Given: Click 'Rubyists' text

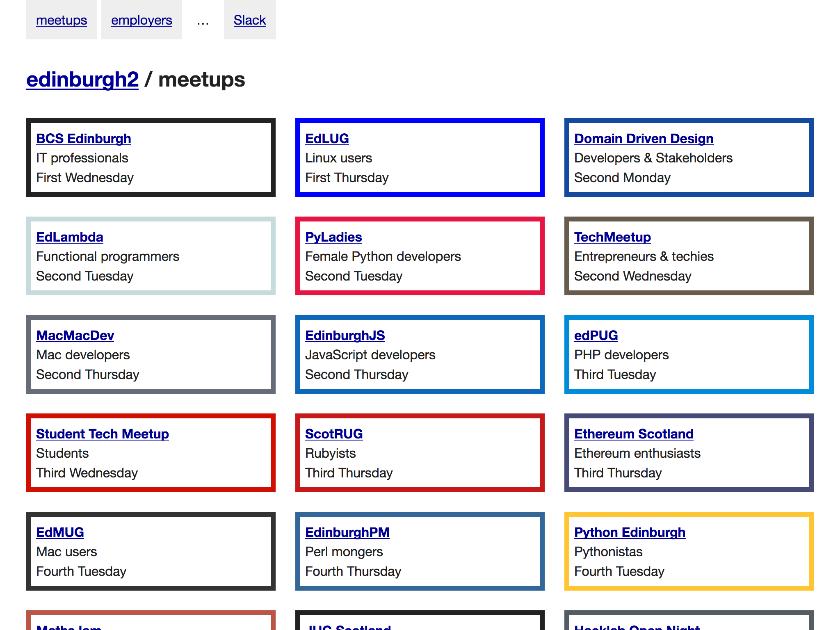Looking at the screenshot, I should (x=330, y=453).
